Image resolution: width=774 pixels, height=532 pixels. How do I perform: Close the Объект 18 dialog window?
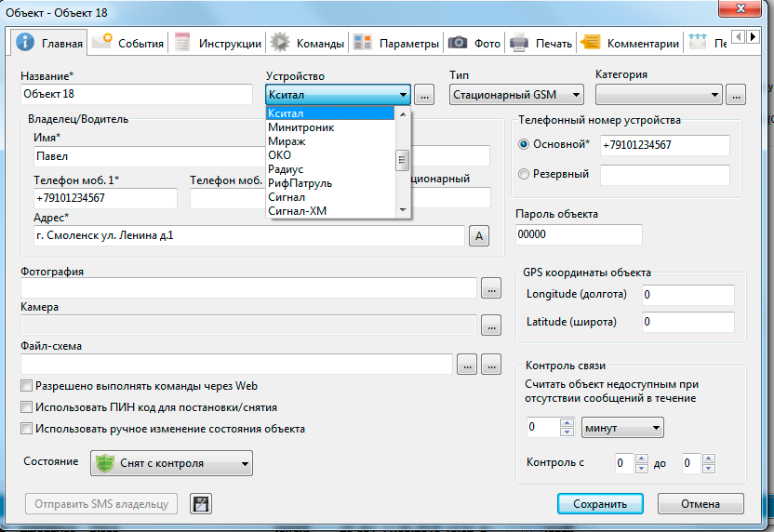pos(740,8)
